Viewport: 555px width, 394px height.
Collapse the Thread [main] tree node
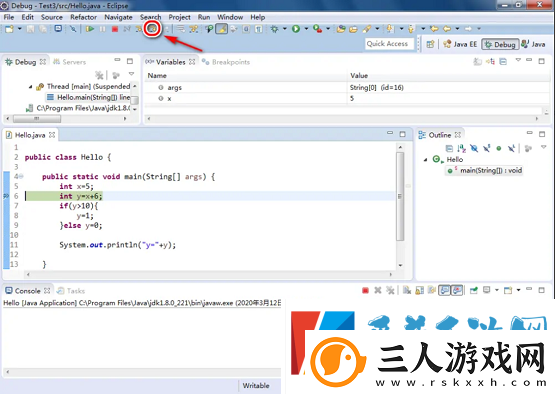click(30, 86)
